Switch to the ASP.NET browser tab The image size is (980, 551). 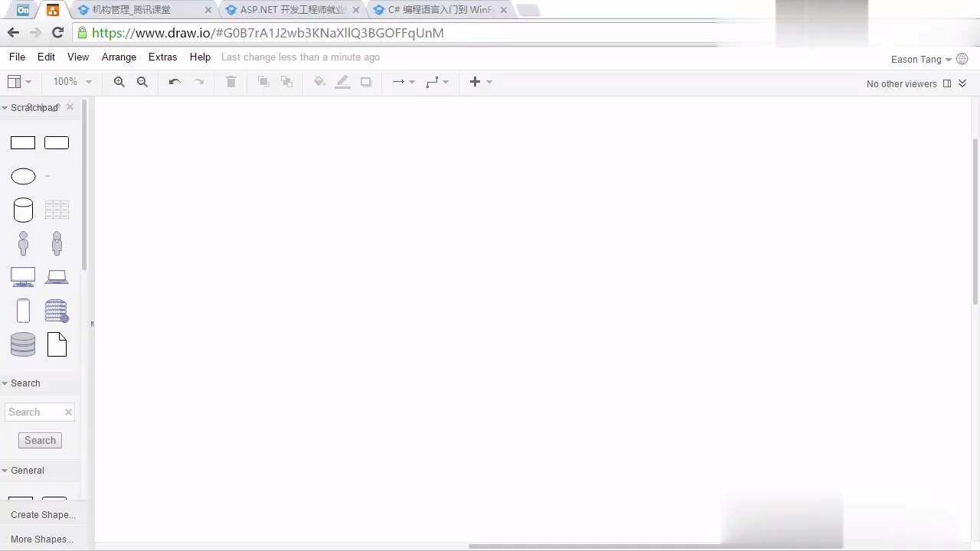point(291,9)
